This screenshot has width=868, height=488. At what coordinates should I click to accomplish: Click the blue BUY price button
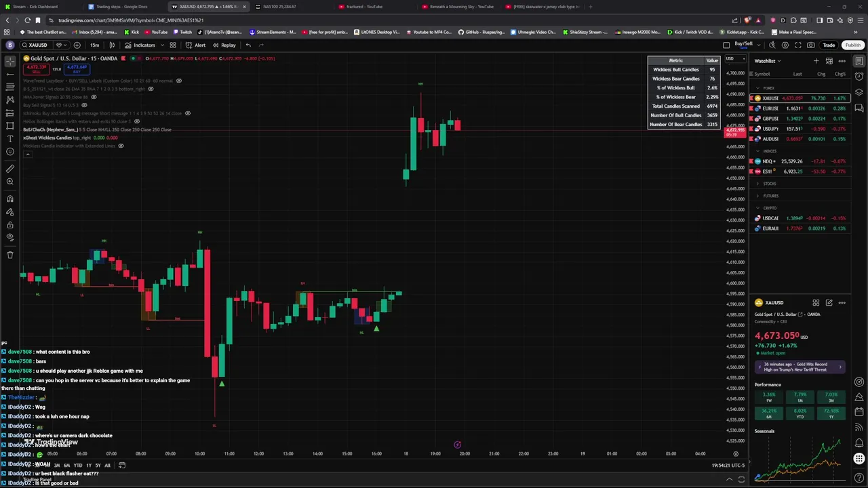[x=77, y=68]
